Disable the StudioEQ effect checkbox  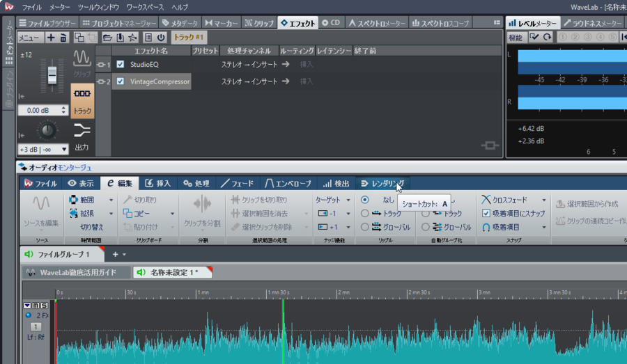point(121,64)
